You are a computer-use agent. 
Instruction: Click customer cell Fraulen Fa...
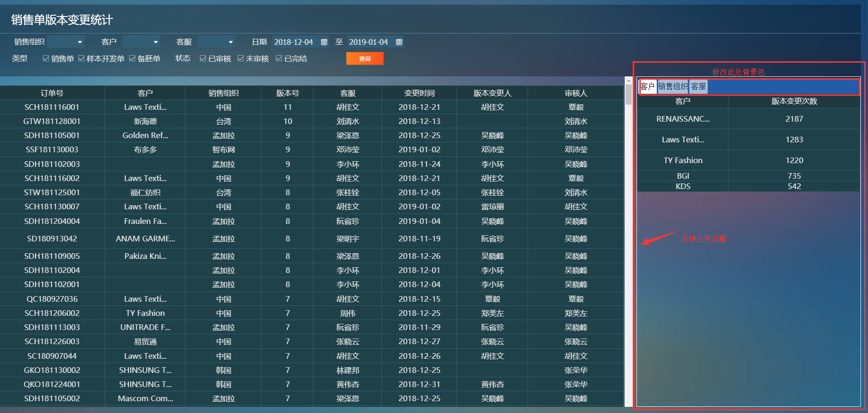pyautogui.click(x=145, y=221)
